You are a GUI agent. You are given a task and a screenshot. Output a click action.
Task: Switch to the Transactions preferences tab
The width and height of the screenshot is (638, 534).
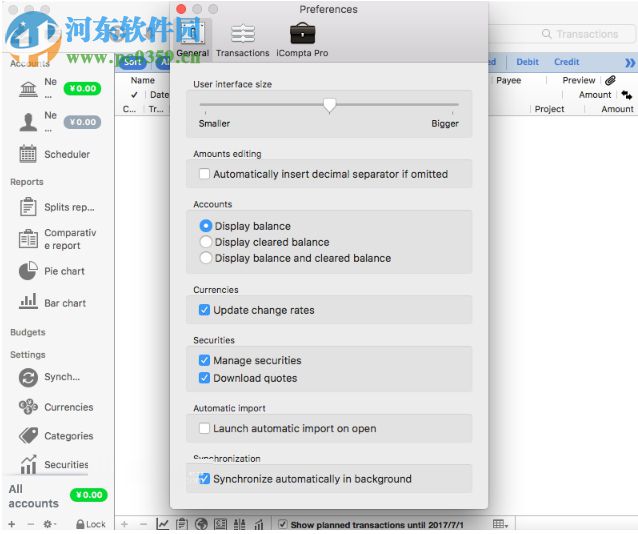243,40
